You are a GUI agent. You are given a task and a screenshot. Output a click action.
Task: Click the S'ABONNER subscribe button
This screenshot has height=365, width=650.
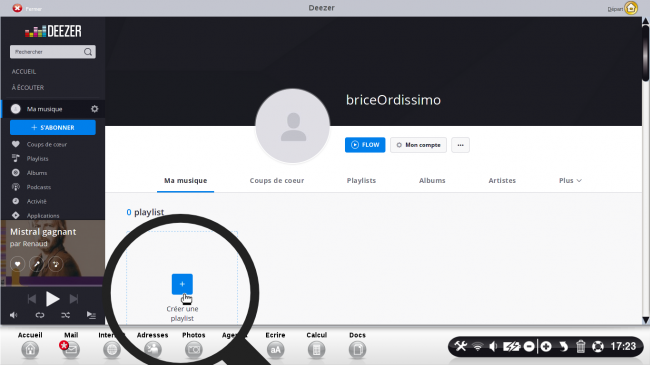click(x=53, y=127)
